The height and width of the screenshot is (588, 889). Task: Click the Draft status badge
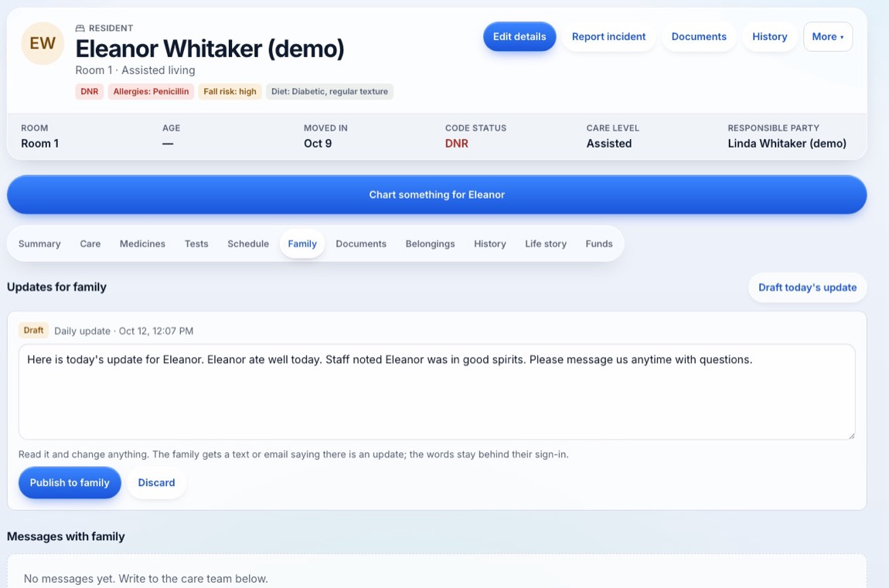coord(33,330)
